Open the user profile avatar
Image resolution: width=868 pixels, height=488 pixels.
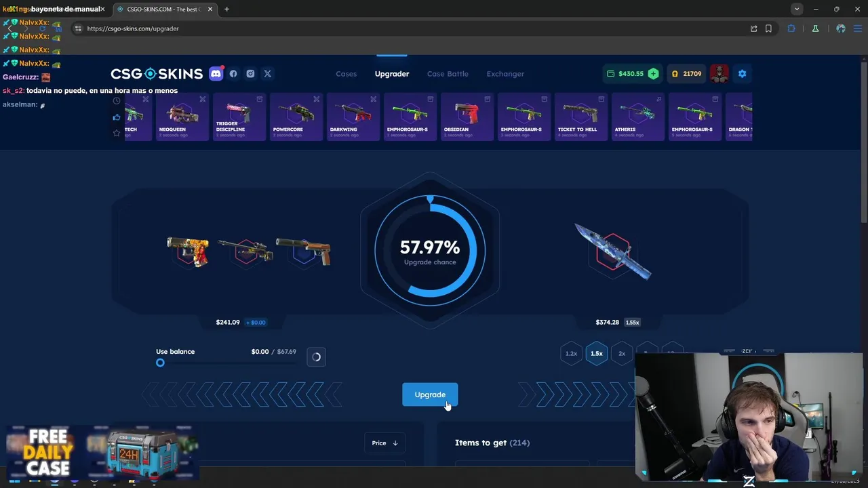tap(719, 74)
